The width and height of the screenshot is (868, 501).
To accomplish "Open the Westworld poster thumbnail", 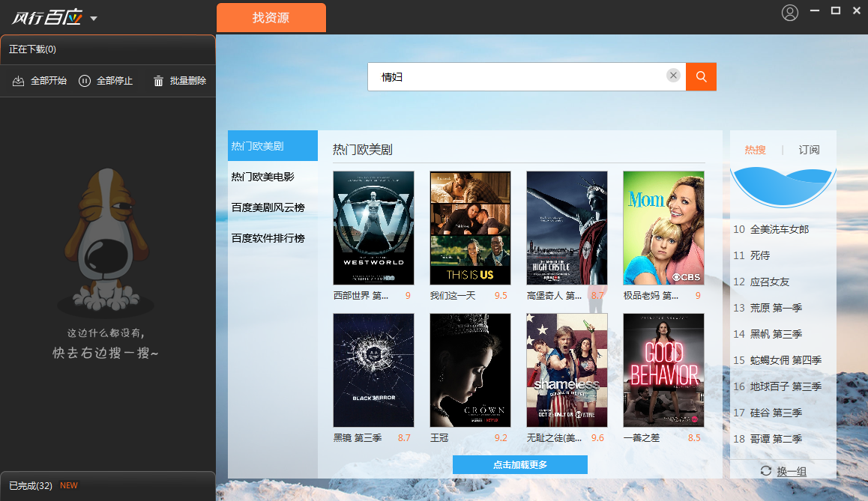I will pos(374,228).
